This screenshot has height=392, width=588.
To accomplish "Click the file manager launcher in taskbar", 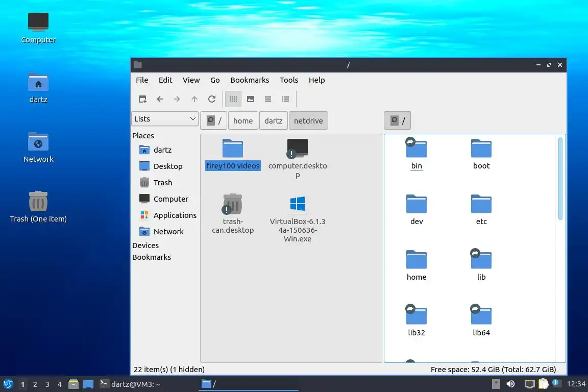I will 73,384.
